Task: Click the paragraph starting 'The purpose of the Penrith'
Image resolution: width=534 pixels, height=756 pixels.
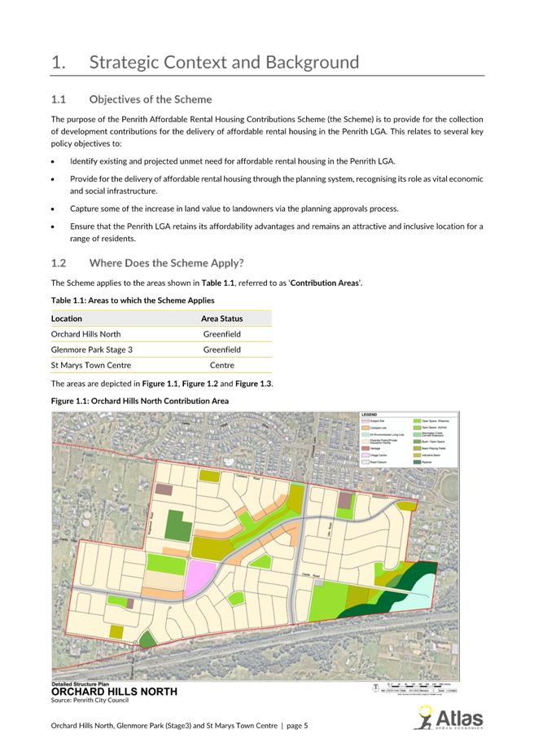Action: (267, 131)
